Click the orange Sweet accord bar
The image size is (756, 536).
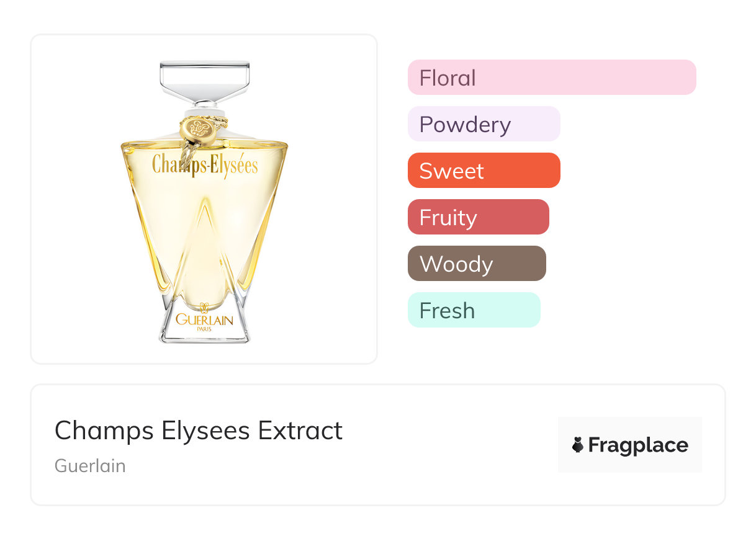point(484,171)
